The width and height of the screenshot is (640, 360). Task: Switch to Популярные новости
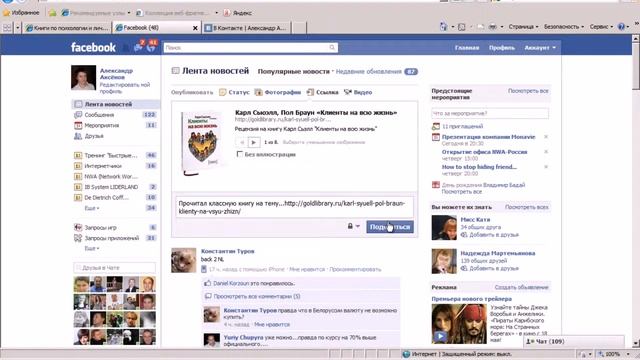click(293, 71)
